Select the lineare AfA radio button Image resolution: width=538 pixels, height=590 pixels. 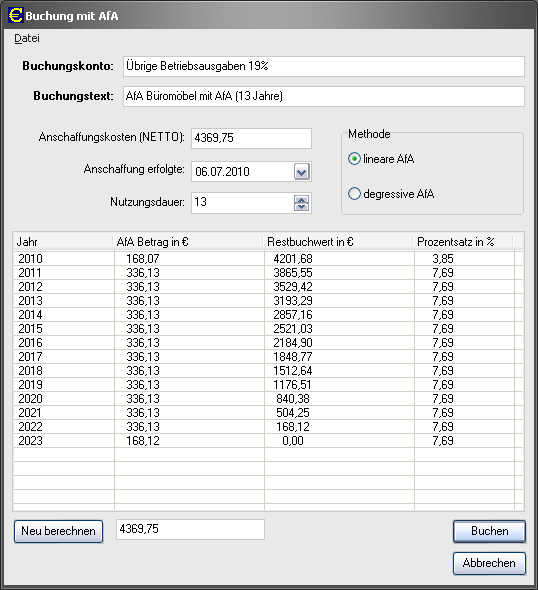(354, 159)
